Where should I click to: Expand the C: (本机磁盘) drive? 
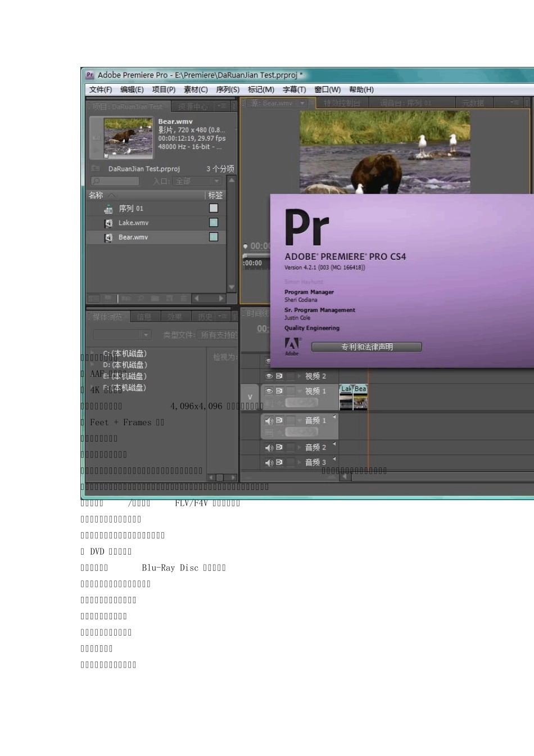pyautogui.click(x=92, y=353)
